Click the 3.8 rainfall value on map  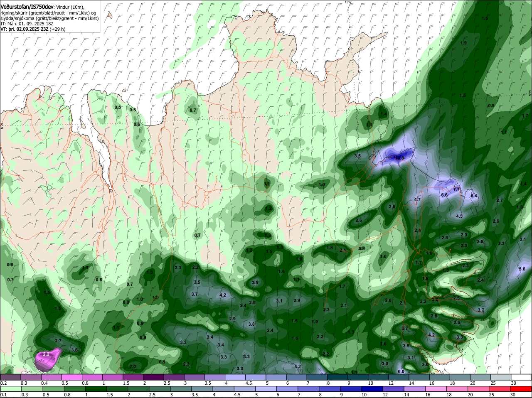click(251, 324)
